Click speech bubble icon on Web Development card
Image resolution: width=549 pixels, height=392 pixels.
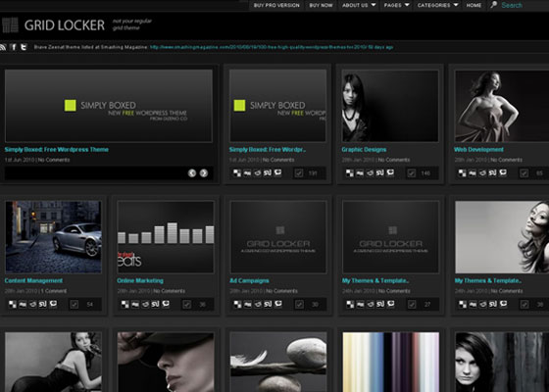click(503, 172)
